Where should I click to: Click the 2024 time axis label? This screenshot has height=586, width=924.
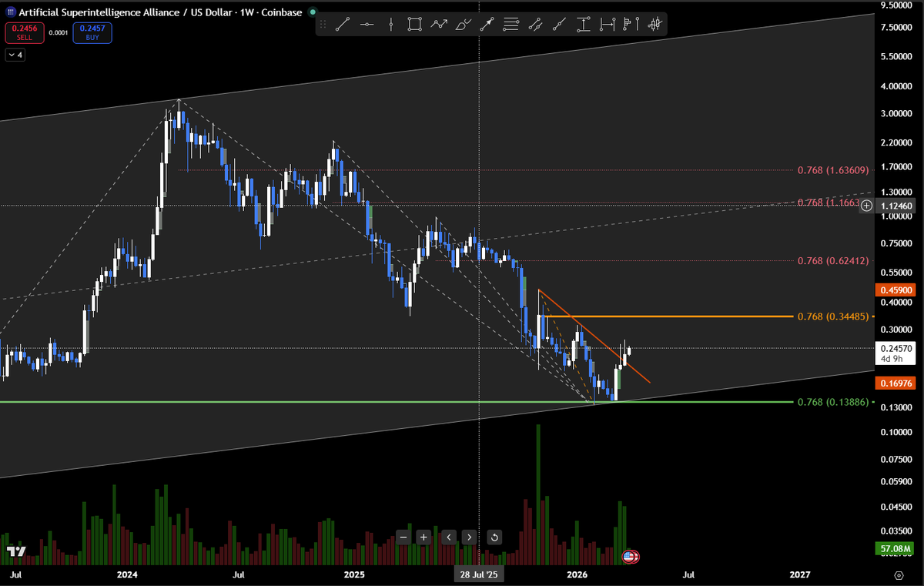pos(127,574)
